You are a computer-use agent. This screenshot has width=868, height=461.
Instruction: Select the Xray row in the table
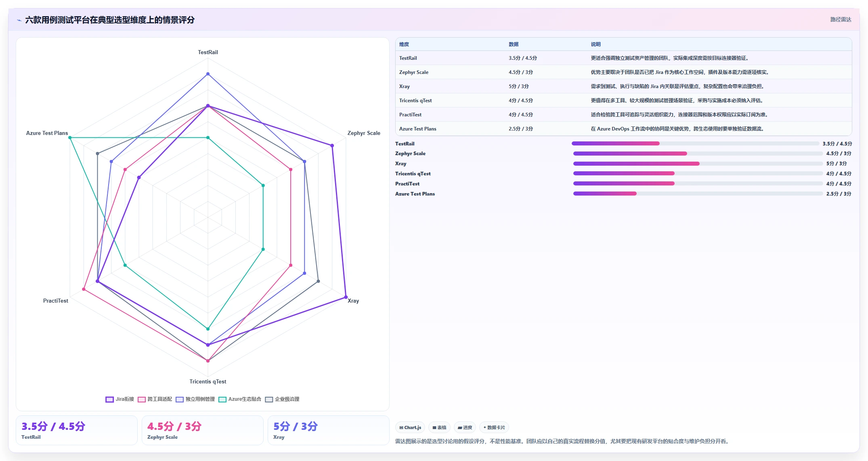click(x=624, y=86)
